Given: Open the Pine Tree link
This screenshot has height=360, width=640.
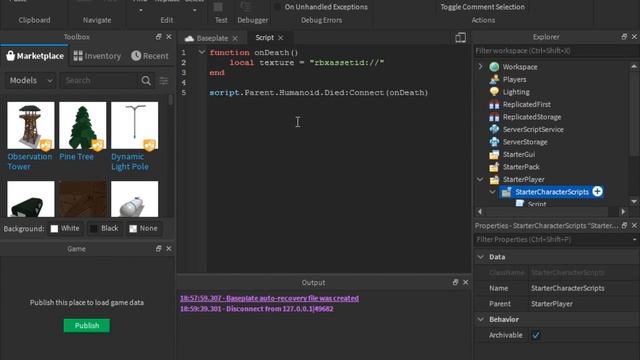Looking at the screenshot, I should [76, 157].
